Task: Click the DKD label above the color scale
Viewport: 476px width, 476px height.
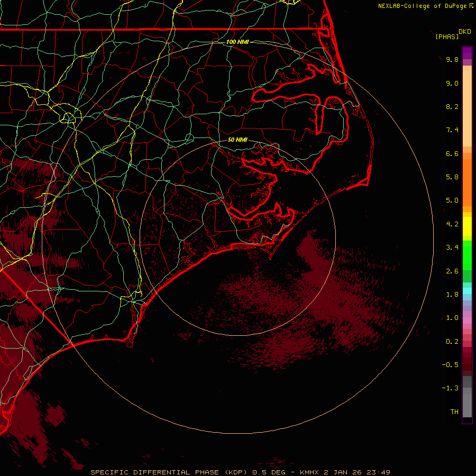Action: [465, 32]
